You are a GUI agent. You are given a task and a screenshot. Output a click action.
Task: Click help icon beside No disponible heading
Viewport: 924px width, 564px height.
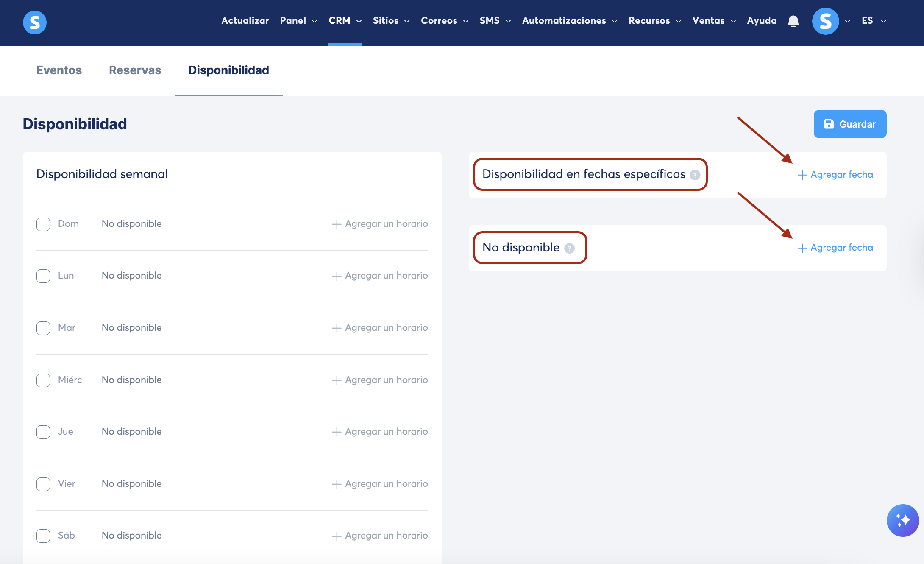pos(569,248)
